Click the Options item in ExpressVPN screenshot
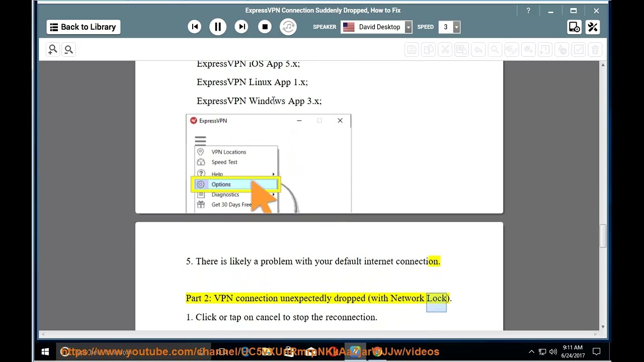 [235, 185]
